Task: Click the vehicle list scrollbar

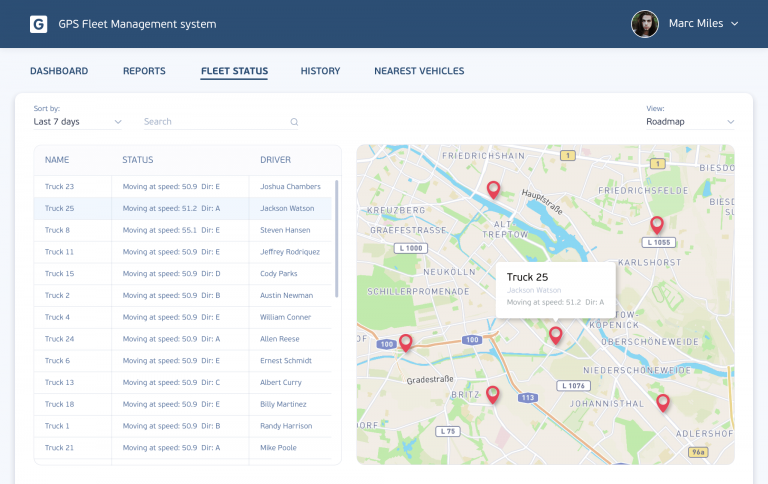Action: (x=337, y=238)
